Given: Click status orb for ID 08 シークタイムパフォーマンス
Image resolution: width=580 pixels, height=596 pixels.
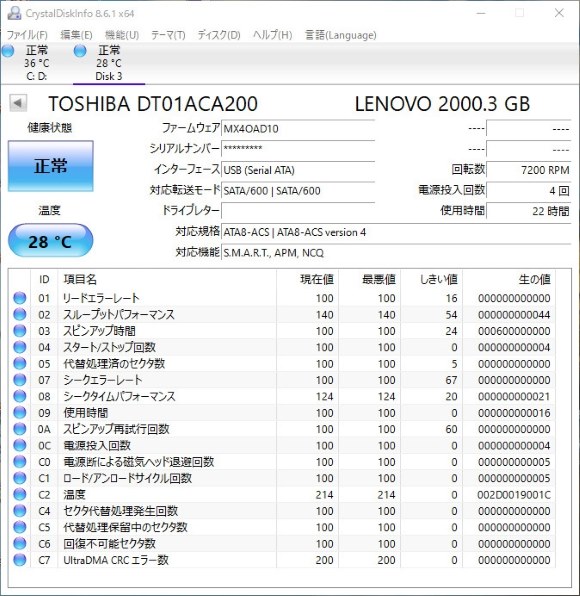Looking at the screenshot, I should tap(20, 396).
